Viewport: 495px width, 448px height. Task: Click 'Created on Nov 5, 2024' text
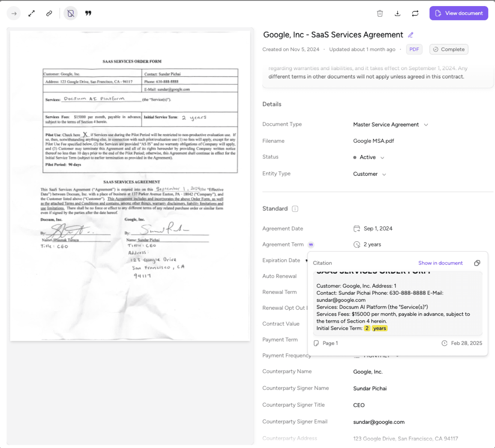tap(291, 49)
